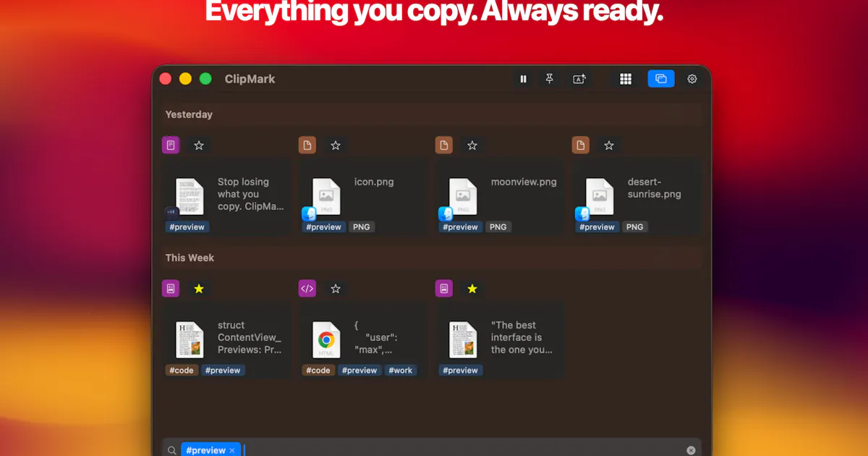Image resolution: width=868 pixels, height=456 pixels.
Task: Click PNG tag on icon.png clip
Action: coord(361,227)
